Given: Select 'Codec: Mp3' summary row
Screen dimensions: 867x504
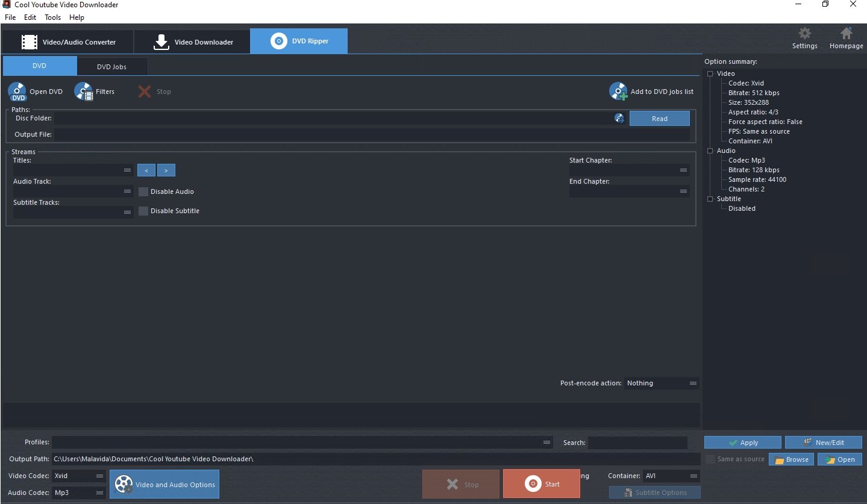Looking at the screenshot, I should pos(746,160).
